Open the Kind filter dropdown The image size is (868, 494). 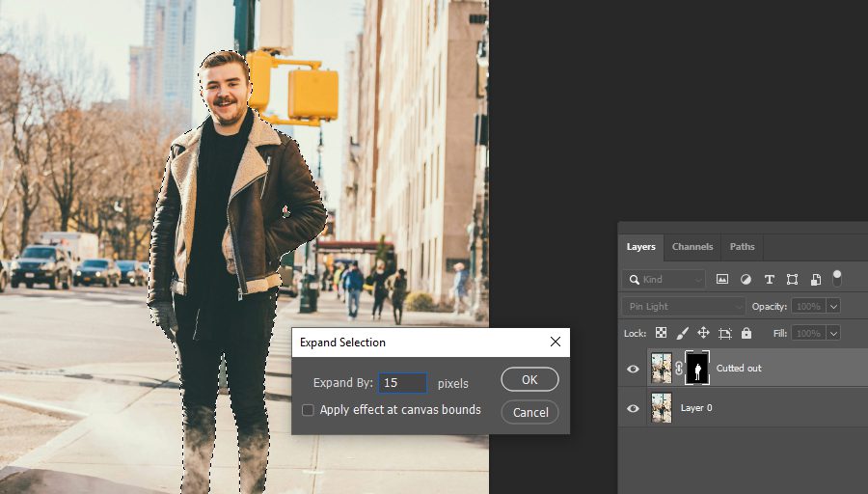pos(664,279)
